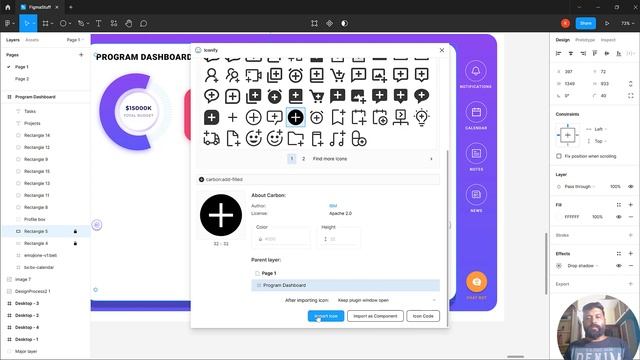Click the carbon:add-filled icon name field
The width and height of the screenshot is (640, 360).
[x=318, y=179]
